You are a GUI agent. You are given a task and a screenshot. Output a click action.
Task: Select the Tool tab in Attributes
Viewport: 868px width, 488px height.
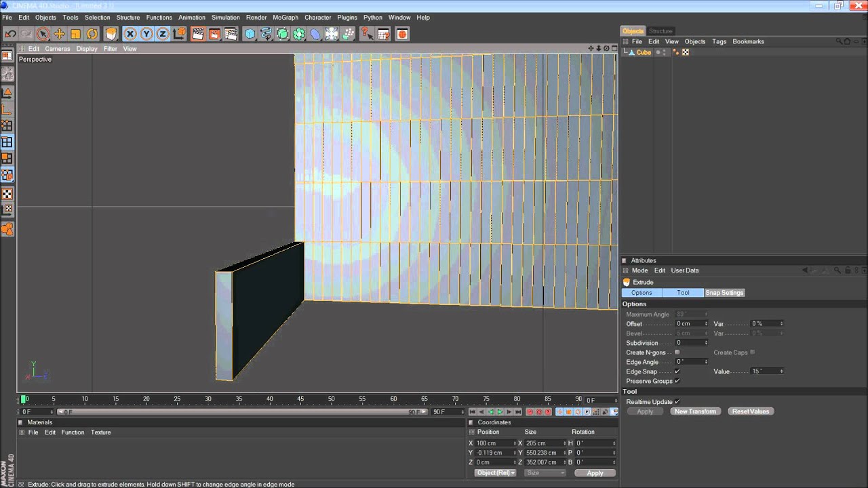click(x=683, y=293)
